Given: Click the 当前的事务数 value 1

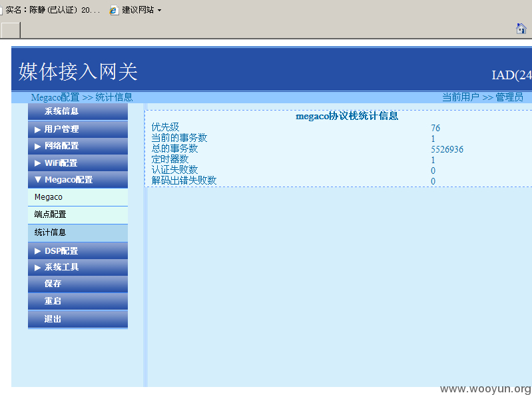Looking at the screenshot, I should (x=433, y=139).
